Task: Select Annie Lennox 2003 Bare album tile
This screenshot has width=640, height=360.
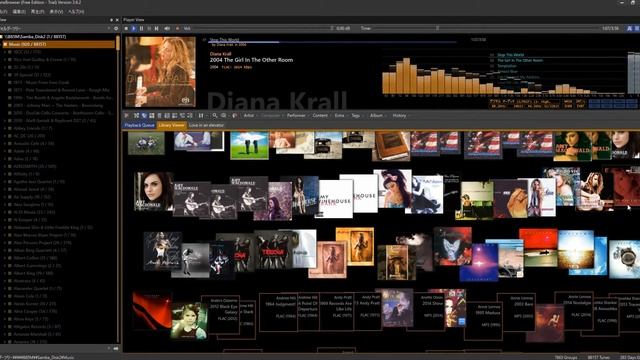Action: coord(516,312)
